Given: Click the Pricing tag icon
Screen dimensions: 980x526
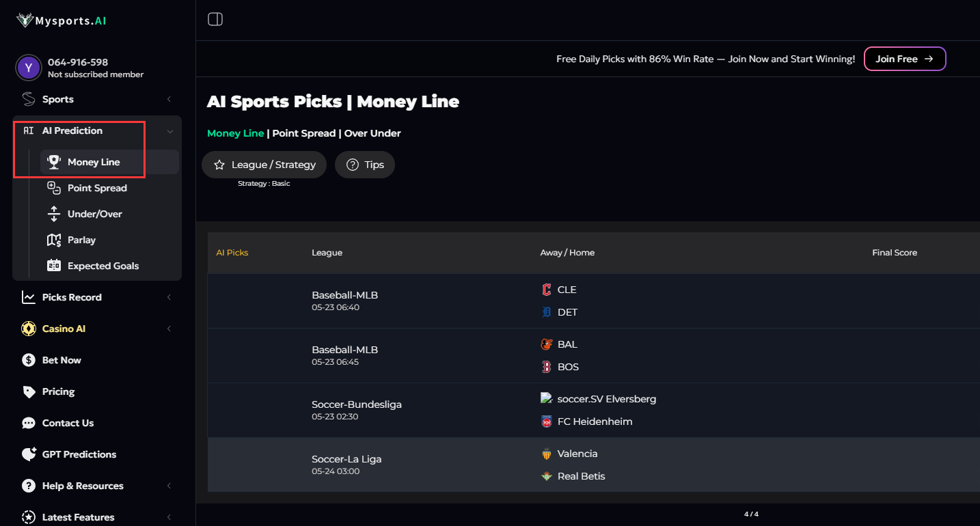Looking at the screenshot, I should pos(29,391).
